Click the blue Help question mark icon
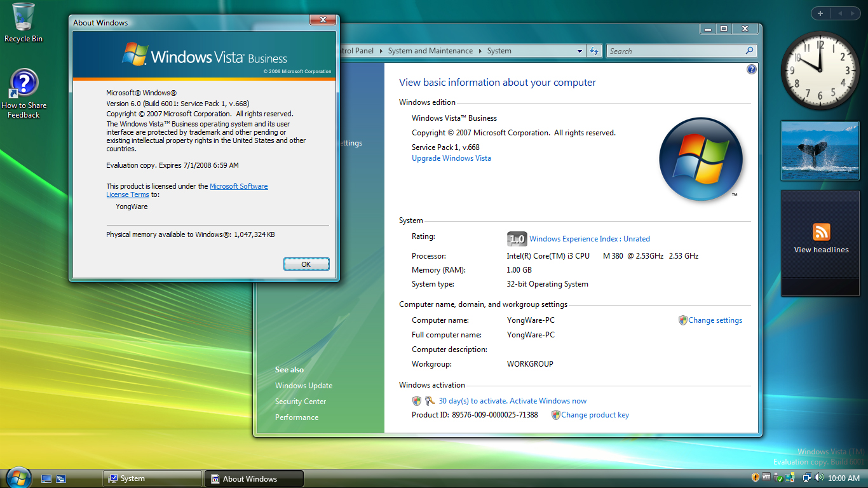Screen dimensions: 868x488 click(x=752, y=69)
